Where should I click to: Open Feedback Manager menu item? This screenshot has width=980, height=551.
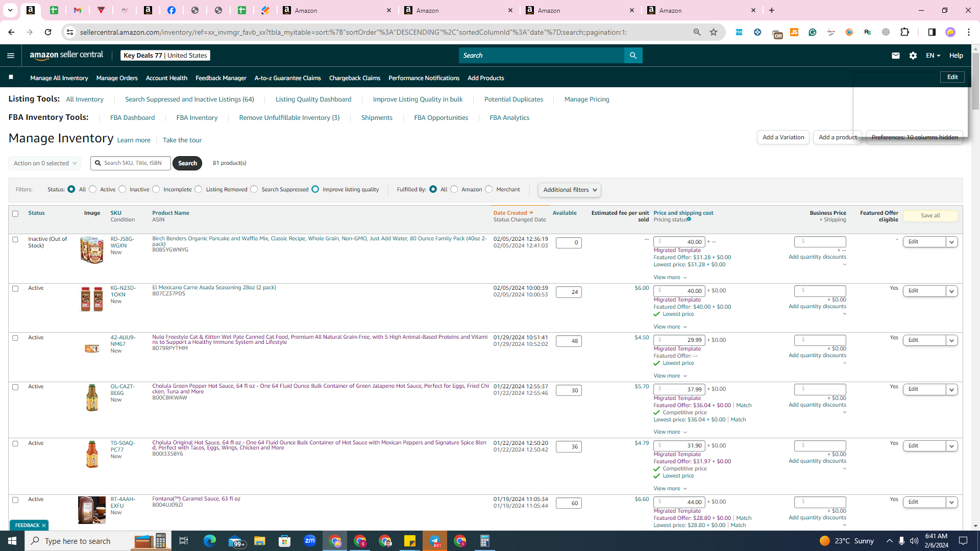[x=221, y=78]
